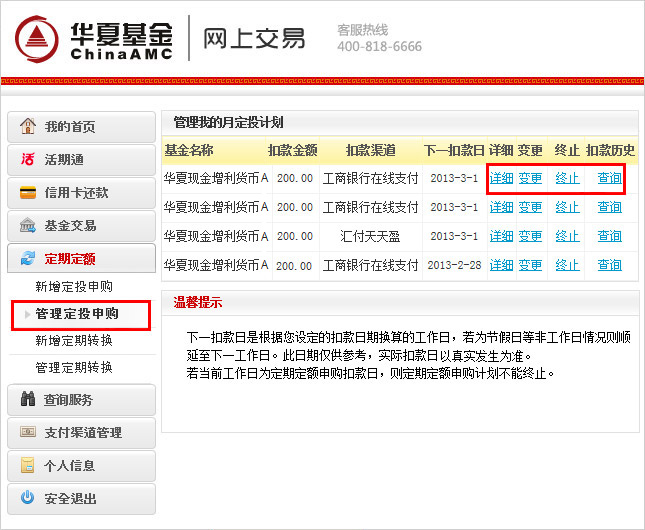Viewport: 645px width, 530px height.
Task: Click the red 活 icon for 活期通
Action: (28, 159)
